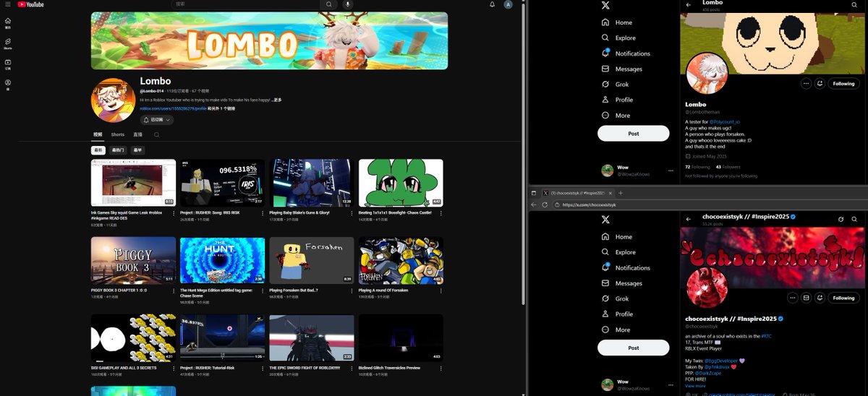Image resolution: width=868 pixels, height=396 pixels.
Task: Search within the Lombo channel videos
Action: click(x=156, y=134)
